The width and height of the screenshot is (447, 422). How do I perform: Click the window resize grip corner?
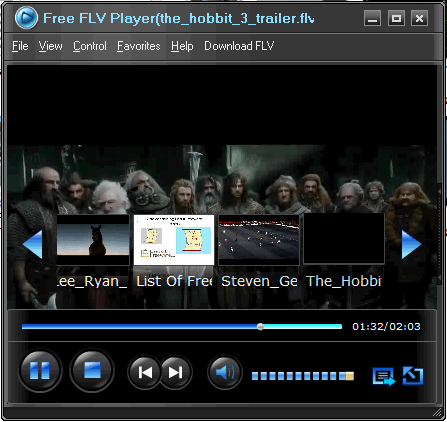tap(437, 413)
